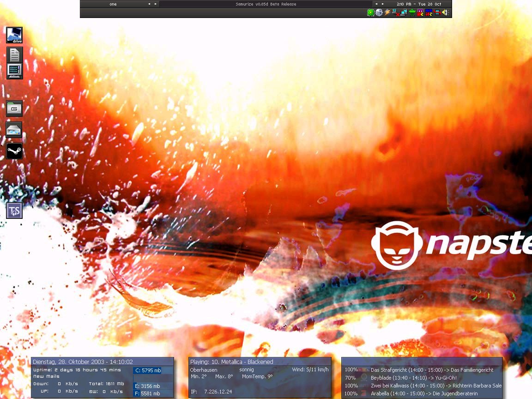532x399 pixels.
Task: Click the lightning bolt tray icon
Action: (x=387, y=12)
